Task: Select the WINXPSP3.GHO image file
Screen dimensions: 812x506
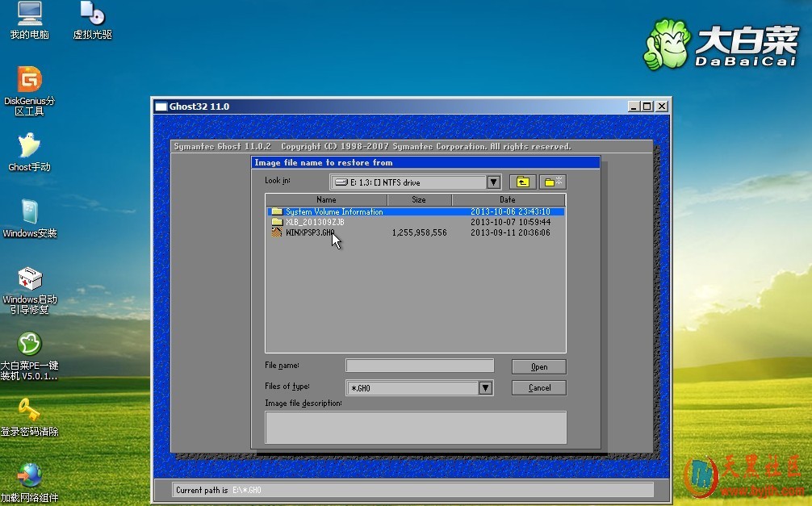Action: point(310,232)
